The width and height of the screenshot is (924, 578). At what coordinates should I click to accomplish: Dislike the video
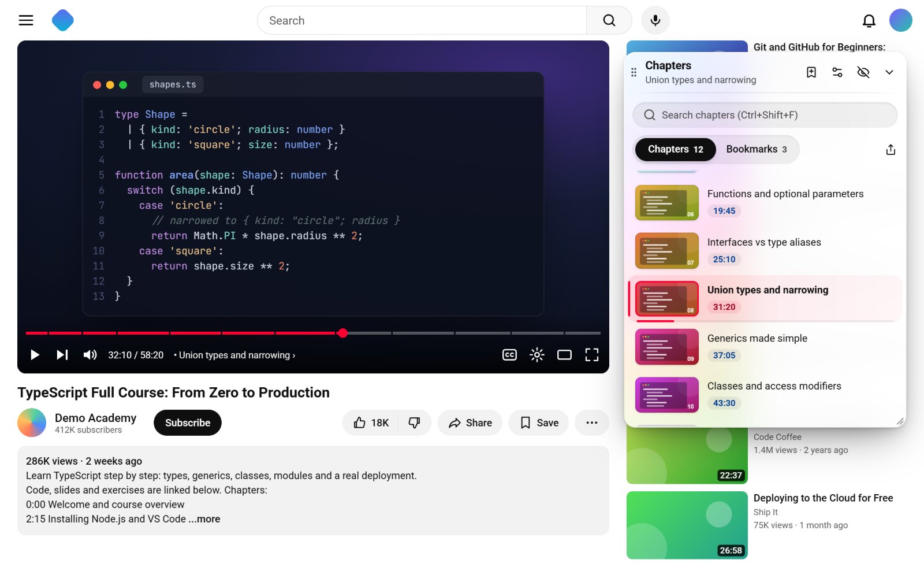[415, 423]
